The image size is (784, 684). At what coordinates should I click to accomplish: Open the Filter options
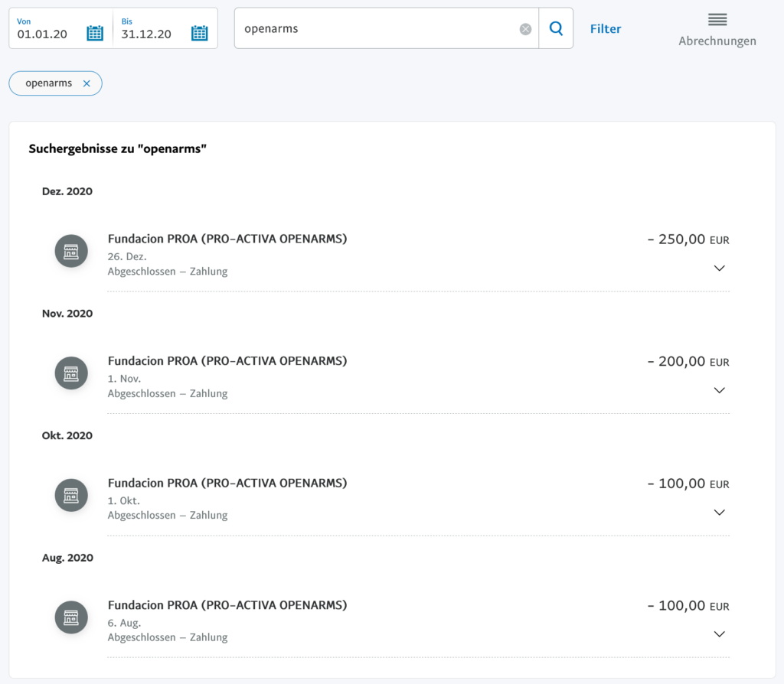[605, 29]
